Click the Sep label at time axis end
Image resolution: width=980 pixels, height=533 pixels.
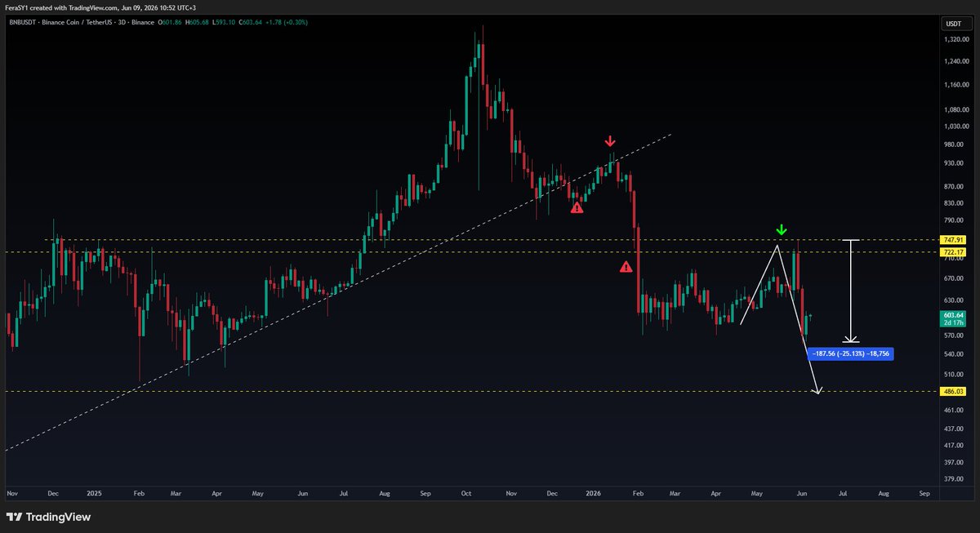(924, 494)
